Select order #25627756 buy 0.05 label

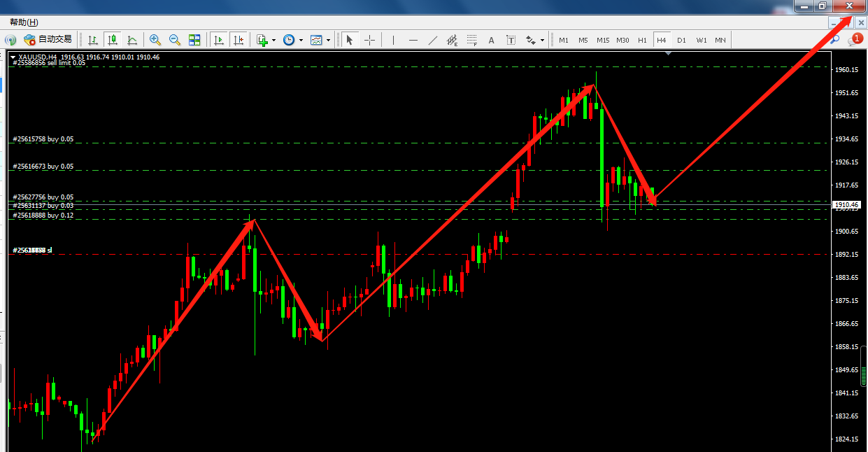43,197
